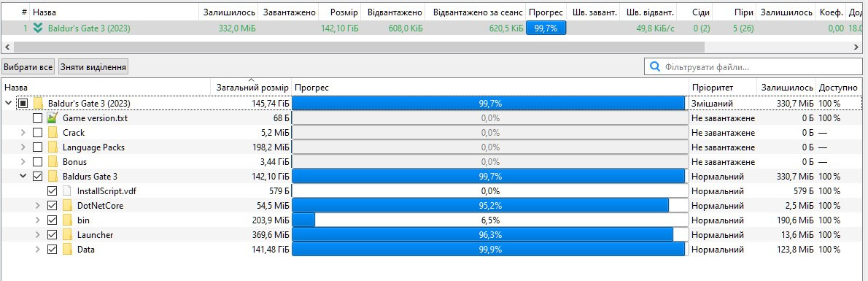Sort files by Загальний розмір column
Viewport: 868px width, 281px height.
pos(252,88)
